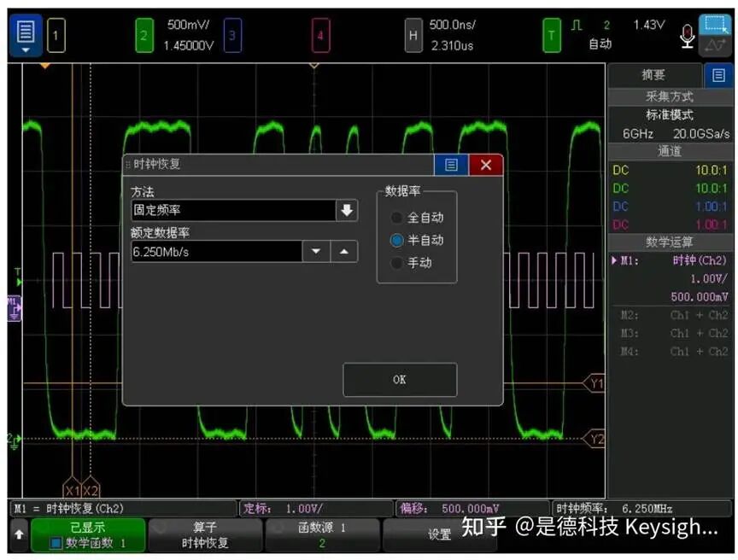Click the blue DC 1.00:1 channel row

tap(670, 207)
